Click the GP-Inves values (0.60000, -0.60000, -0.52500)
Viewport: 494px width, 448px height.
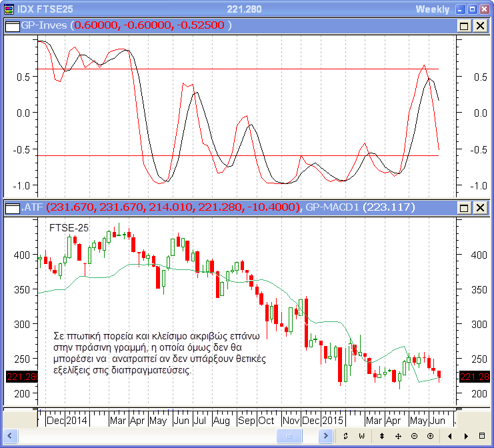coord(151,25)
